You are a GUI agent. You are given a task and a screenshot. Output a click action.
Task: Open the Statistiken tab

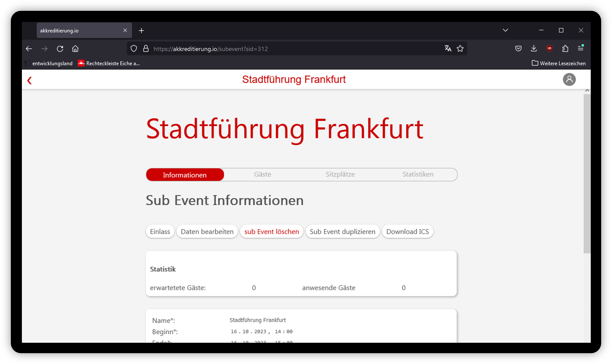pyautogui.click(x=418, y=174)
